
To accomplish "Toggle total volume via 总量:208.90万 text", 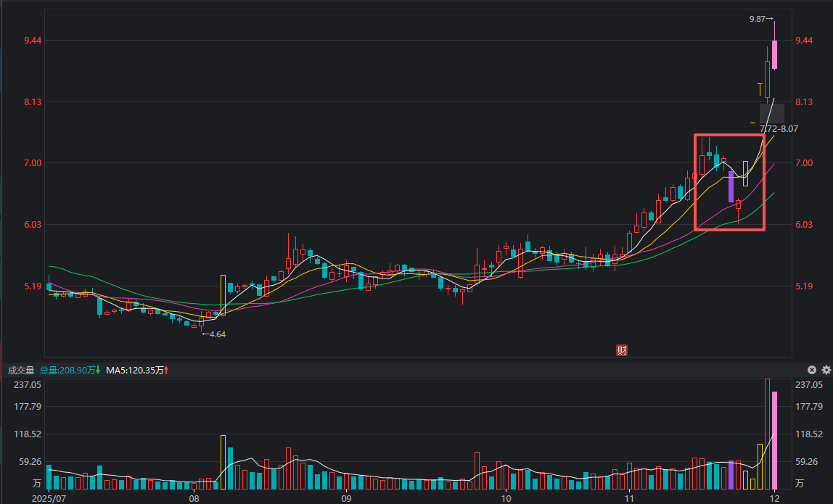I will pos(70,370).
